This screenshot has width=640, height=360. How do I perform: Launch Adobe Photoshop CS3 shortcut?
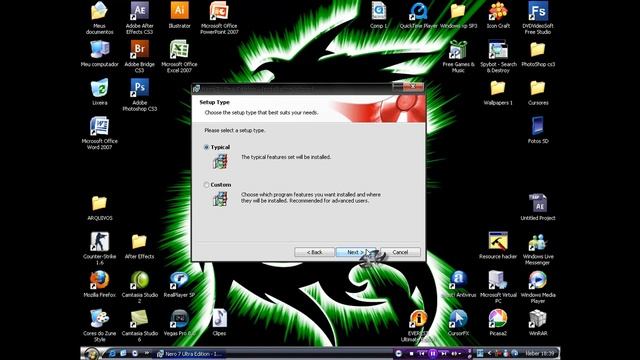coord(140,95)
